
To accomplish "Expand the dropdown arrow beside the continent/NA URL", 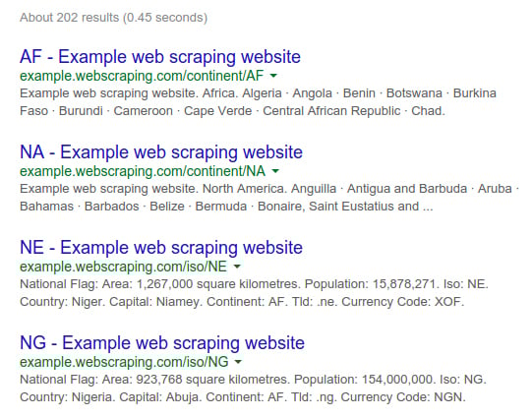I will [x=275, y=171].
